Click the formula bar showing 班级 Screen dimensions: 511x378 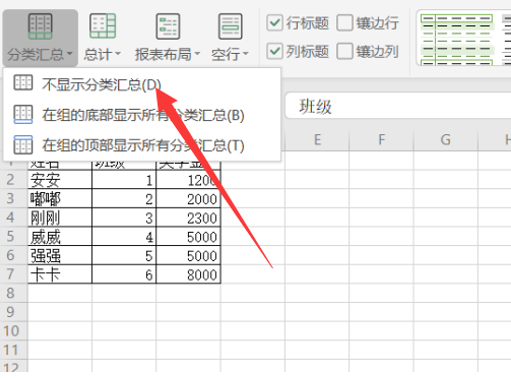[398, 107]
